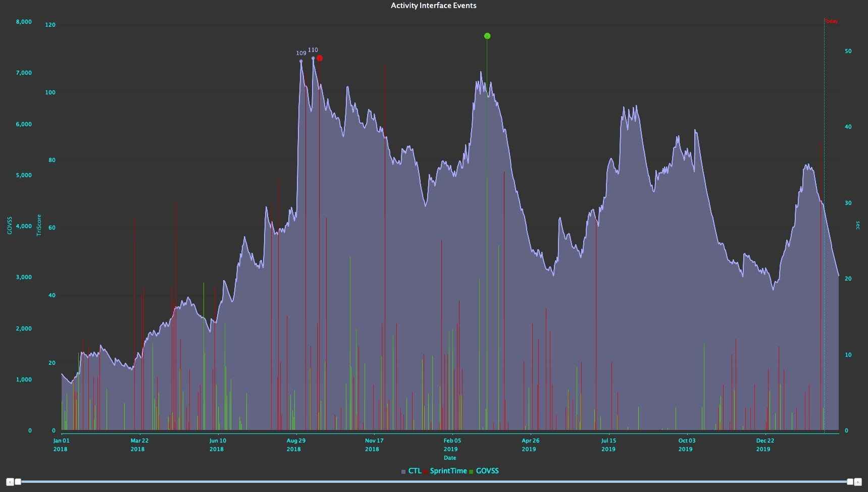Click the Jan 01 2018 date label
868x492 pixels.
[x=61, y=445]
